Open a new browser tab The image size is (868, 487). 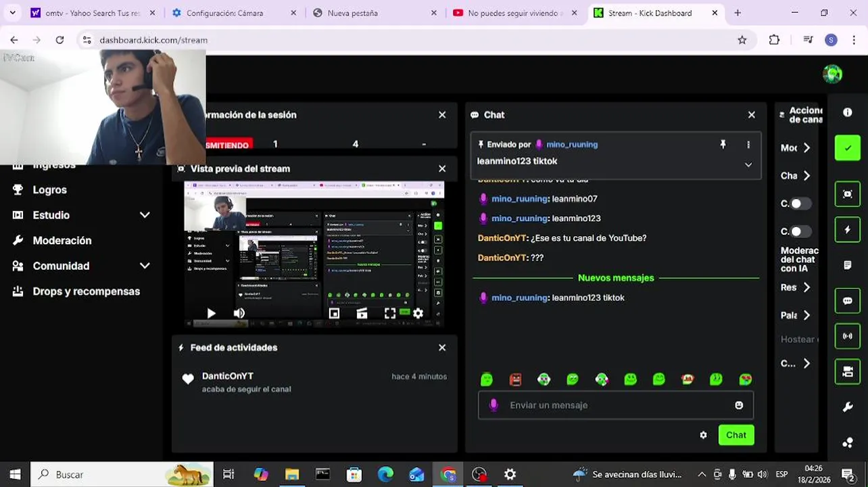coord(738,13)
